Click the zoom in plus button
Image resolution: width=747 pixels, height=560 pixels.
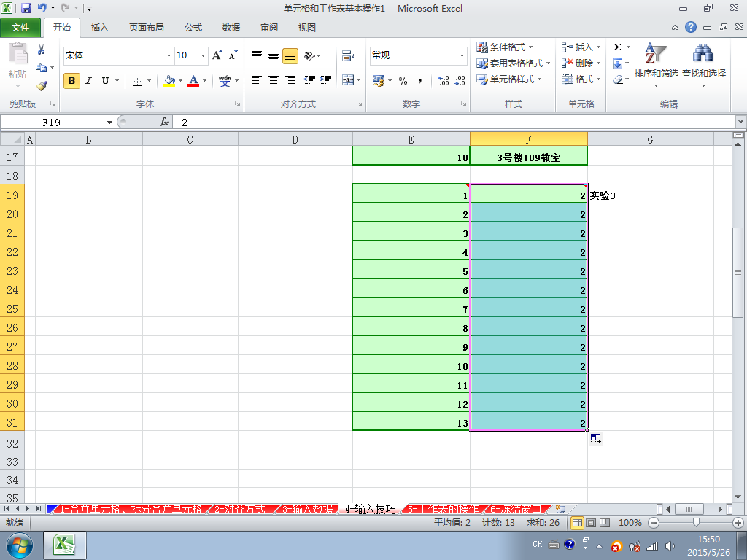click(738, 523)
